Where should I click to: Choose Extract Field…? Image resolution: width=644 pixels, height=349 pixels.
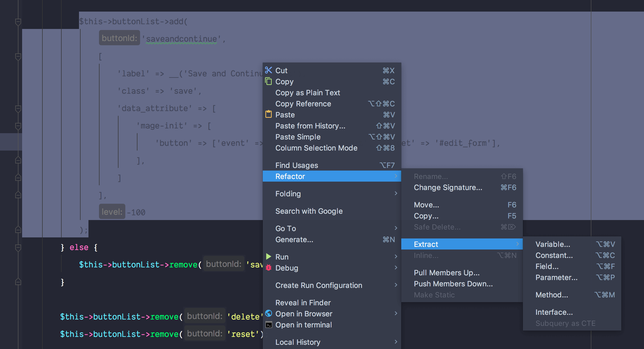(572, 266)
